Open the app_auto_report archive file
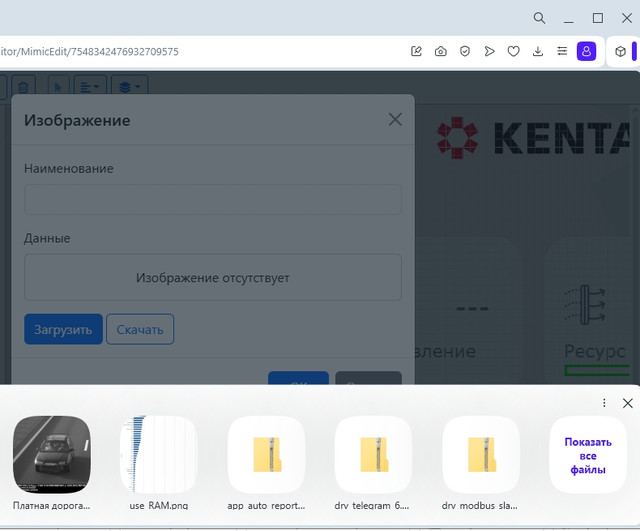Screen dimensions: 640x531 pyautogui.click(x=267, y=454)
